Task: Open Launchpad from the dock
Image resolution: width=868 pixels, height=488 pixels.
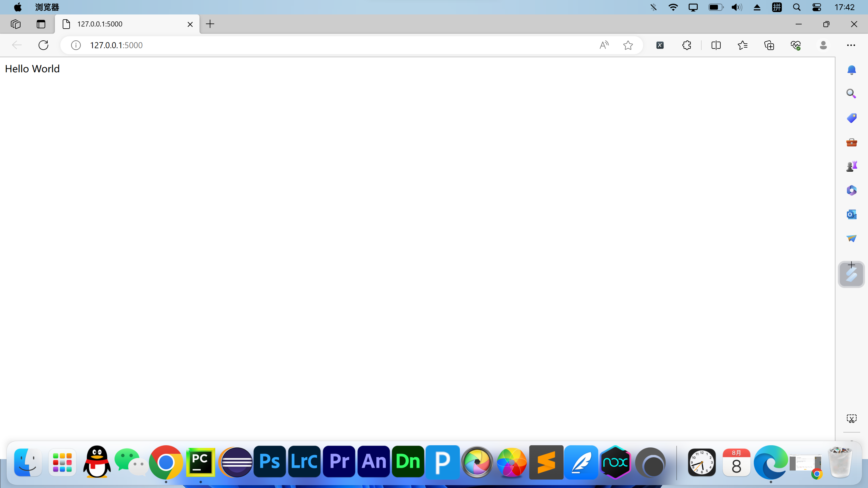Action: tap(62, 462)
